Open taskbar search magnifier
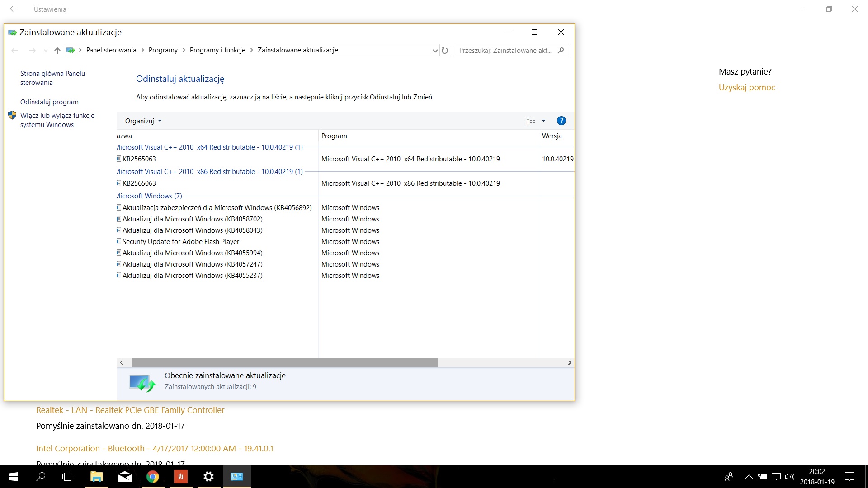Viewport: 868px width, 488px height. click(41, 477)
